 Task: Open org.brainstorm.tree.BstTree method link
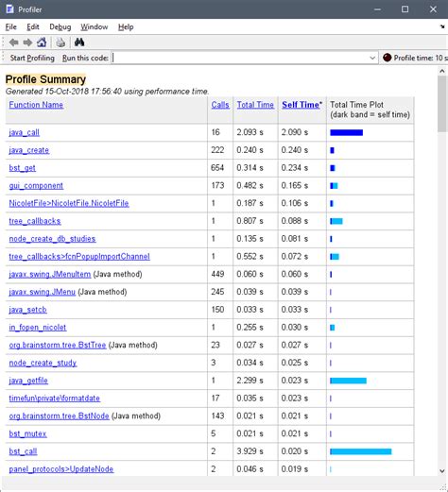(58, 345)
